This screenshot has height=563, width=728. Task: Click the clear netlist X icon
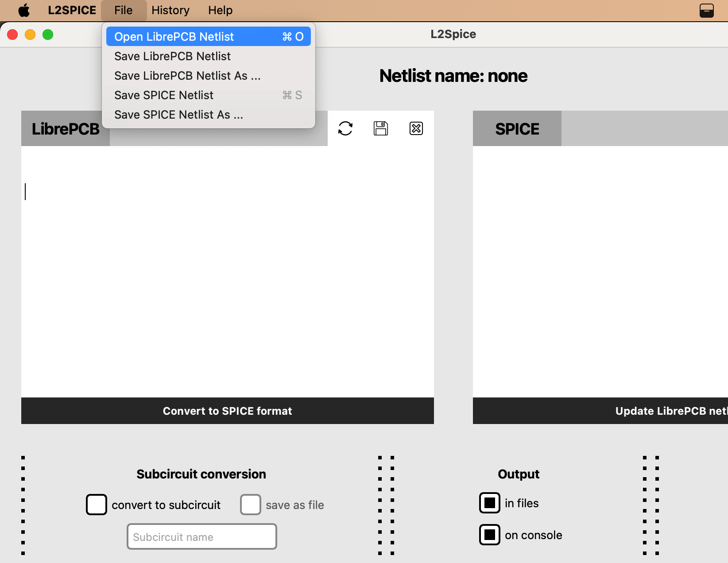pyautogui.click(x=416, y=128)
